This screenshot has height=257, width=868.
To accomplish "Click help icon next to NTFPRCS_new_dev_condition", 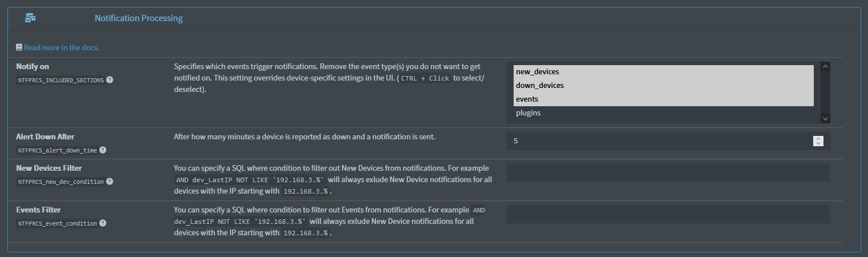I will [110, 182].
